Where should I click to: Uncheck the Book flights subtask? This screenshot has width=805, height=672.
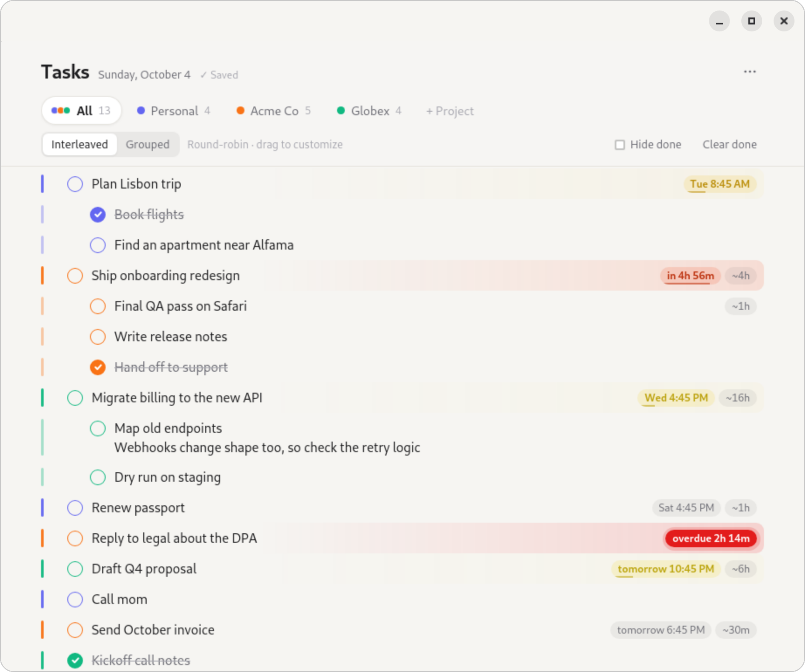(x=98, y=215)
